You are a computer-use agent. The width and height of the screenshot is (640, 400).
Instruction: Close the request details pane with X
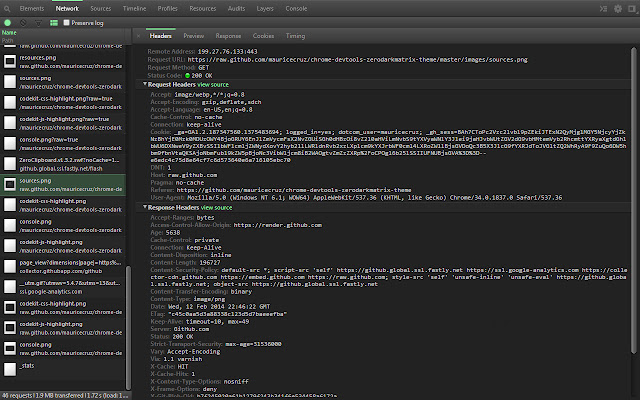tap(136, 34)
